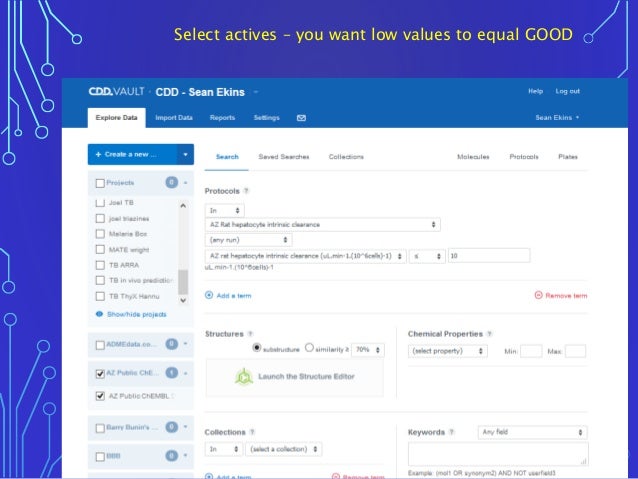Check the joel triazines project
The width and height of the screenshot is (638, 479).
click(x=100, y=219)
